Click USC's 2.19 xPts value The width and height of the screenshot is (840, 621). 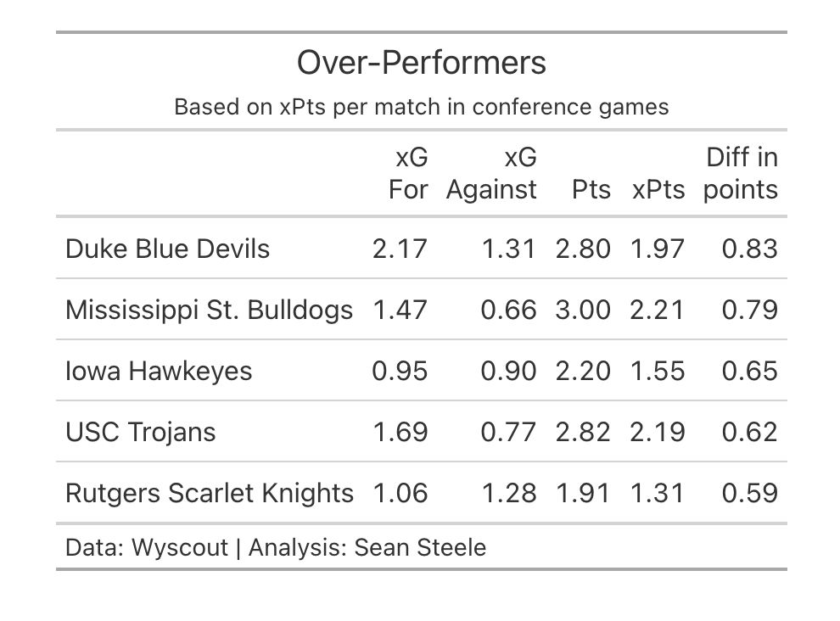click(x=658, y=432)
